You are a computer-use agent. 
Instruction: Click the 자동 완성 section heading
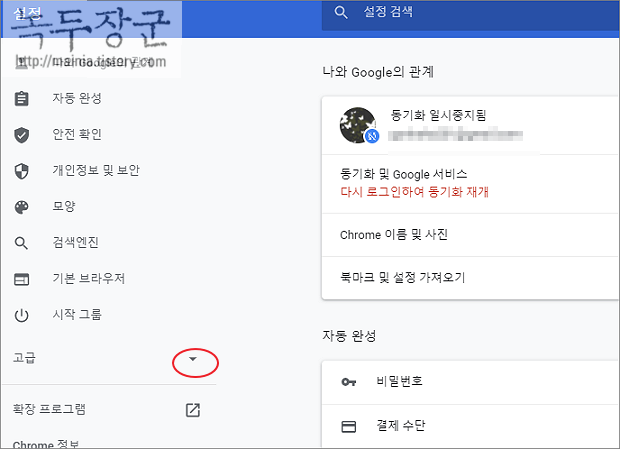(x=349, y=336)
